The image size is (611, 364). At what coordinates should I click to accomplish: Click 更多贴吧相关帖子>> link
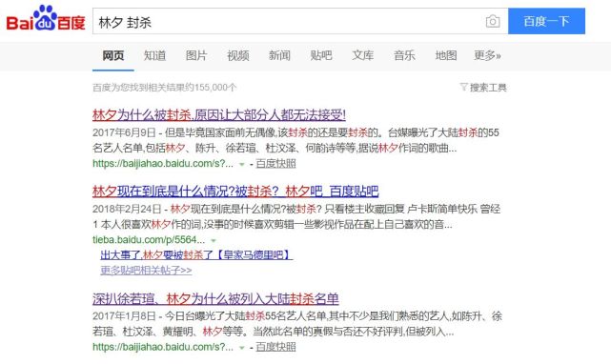coord(146,270)
